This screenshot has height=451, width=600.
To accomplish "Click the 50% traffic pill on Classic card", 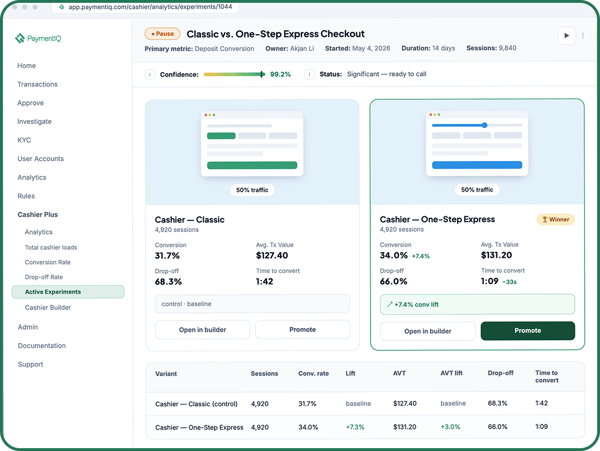I will 252,190.
